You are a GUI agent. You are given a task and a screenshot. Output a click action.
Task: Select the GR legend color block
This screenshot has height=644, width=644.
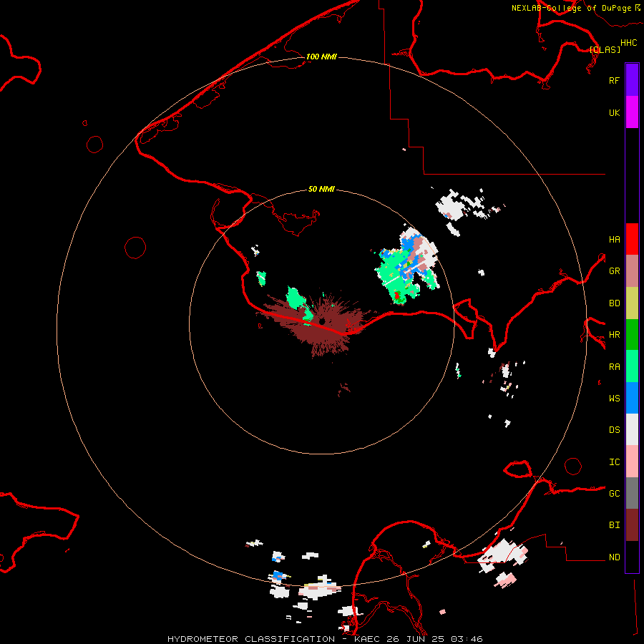pos(632,271)
